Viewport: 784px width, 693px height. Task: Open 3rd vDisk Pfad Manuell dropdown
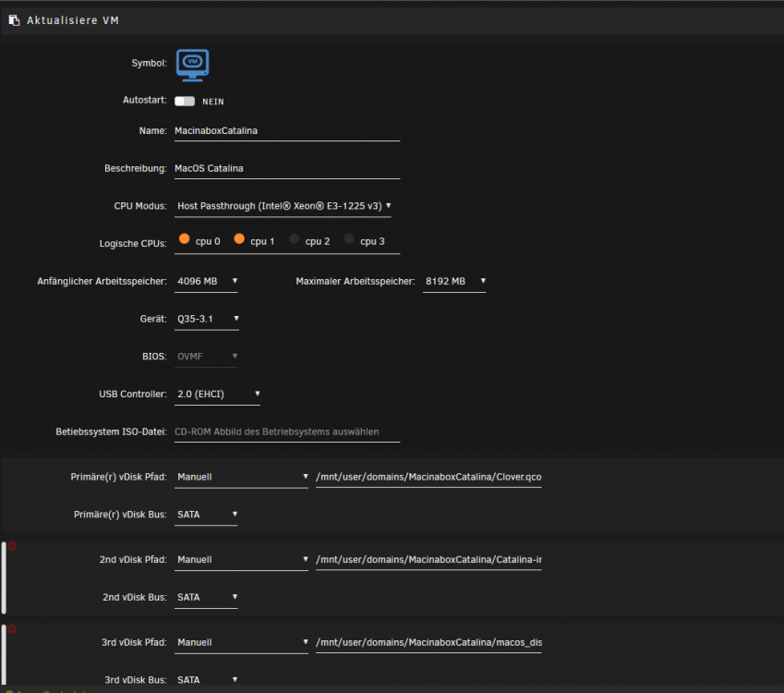241,642
